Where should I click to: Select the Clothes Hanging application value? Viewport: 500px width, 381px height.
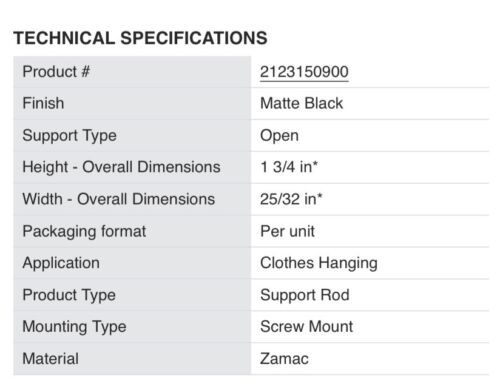coord(319,263)
